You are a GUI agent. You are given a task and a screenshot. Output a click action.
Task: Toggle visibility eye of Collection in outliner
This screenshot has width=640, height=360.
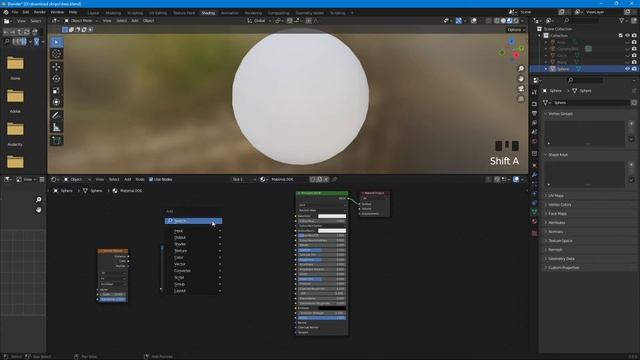coord(627,36)
